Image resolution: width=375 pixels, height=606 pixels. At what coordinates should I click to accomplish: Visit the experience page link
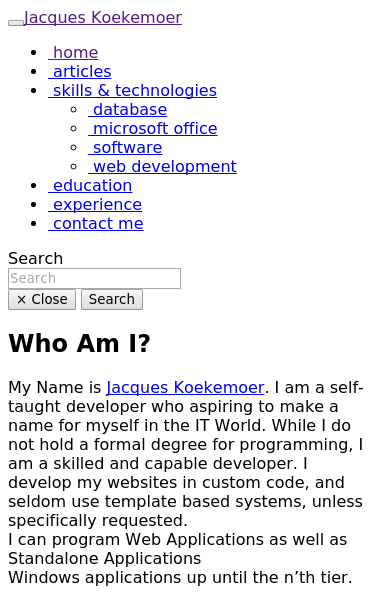click(x=95, y=204)
